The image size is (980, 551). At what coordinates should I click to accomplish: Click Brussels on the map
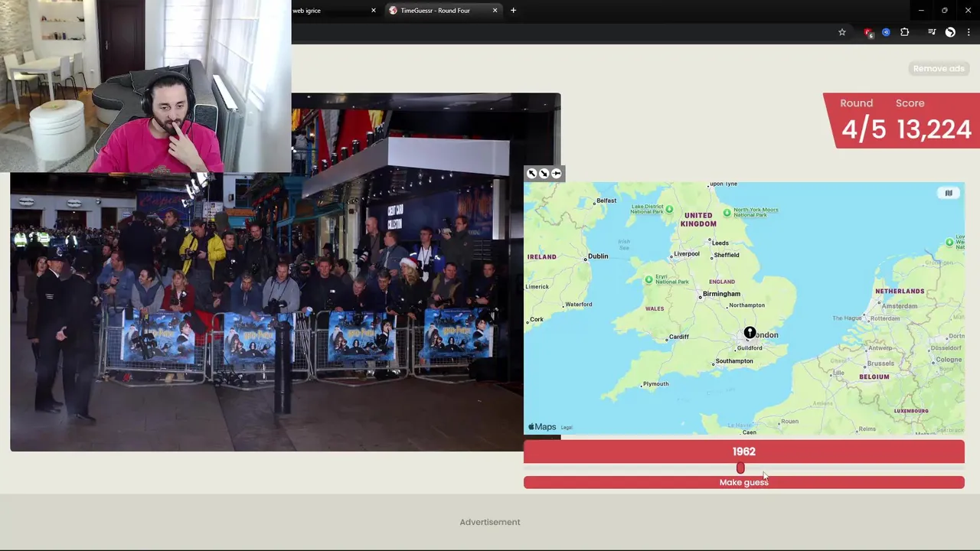point(880,364)
